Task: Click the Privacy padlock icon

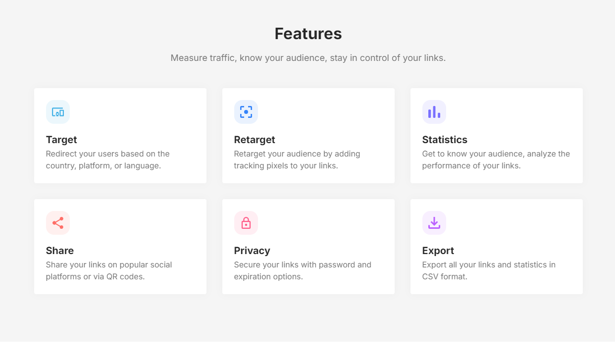Action: (246, 223)
